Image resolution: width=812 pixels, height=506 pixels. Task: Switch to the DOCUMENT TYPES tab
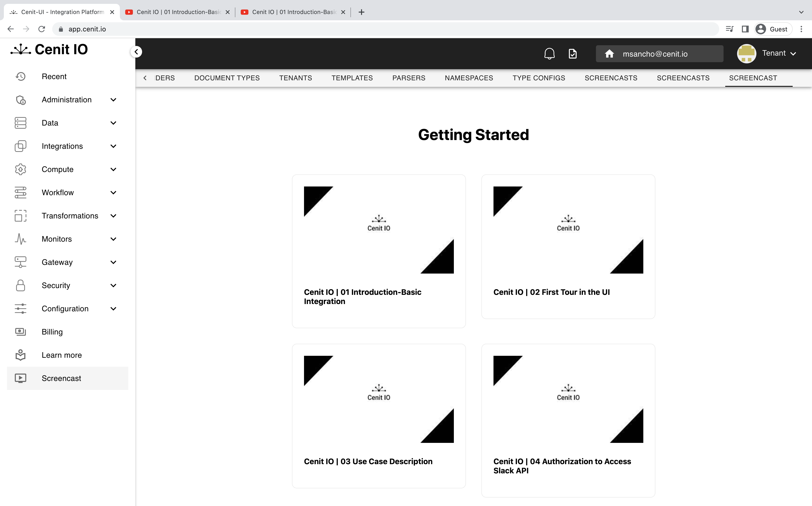227,78
